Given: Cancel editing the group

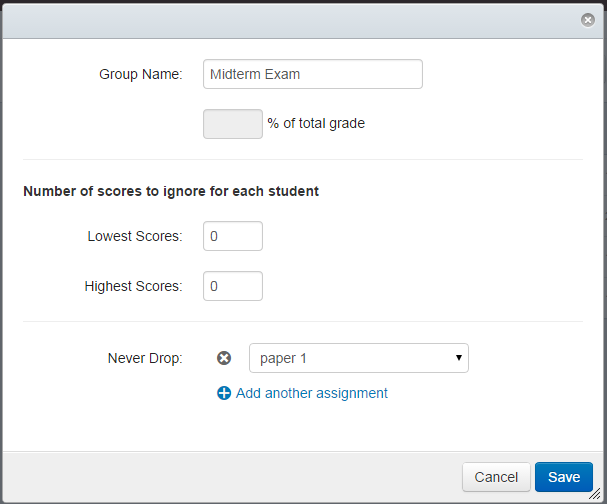Looking at the screenshot, I should pyautogui.click(x=496, y=477).
